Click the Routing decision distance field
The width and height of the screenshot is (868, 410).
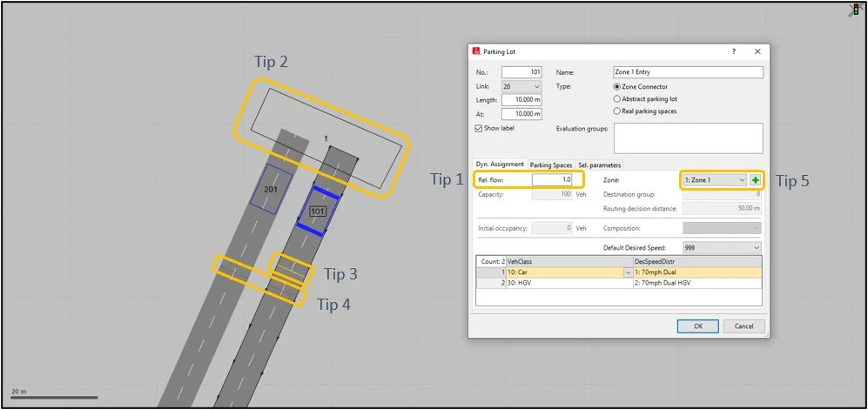[722, 209]
